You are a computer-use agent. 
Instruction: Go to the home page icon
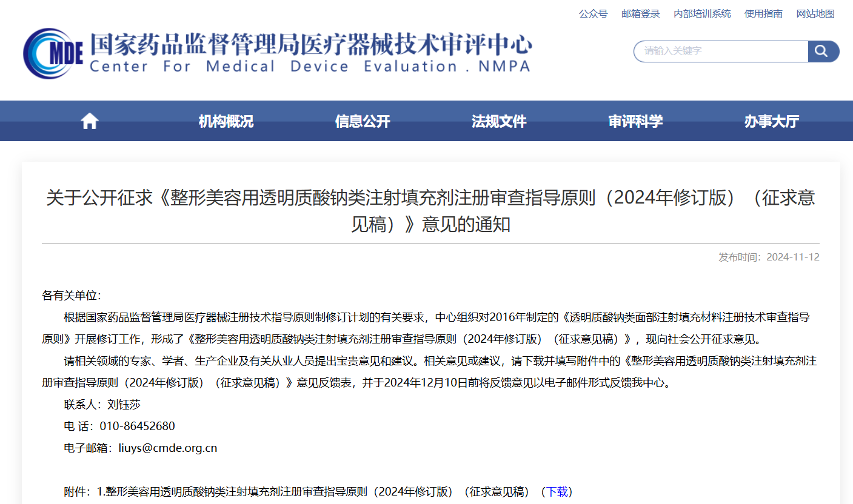(x=89, y=121)
